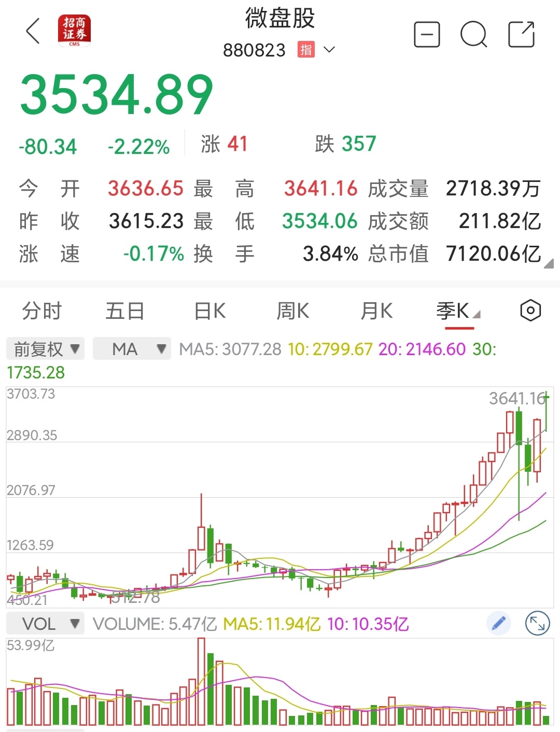Tap the minus icon to remove from watchlist
The image size is (560, 732).
[427, 34]
